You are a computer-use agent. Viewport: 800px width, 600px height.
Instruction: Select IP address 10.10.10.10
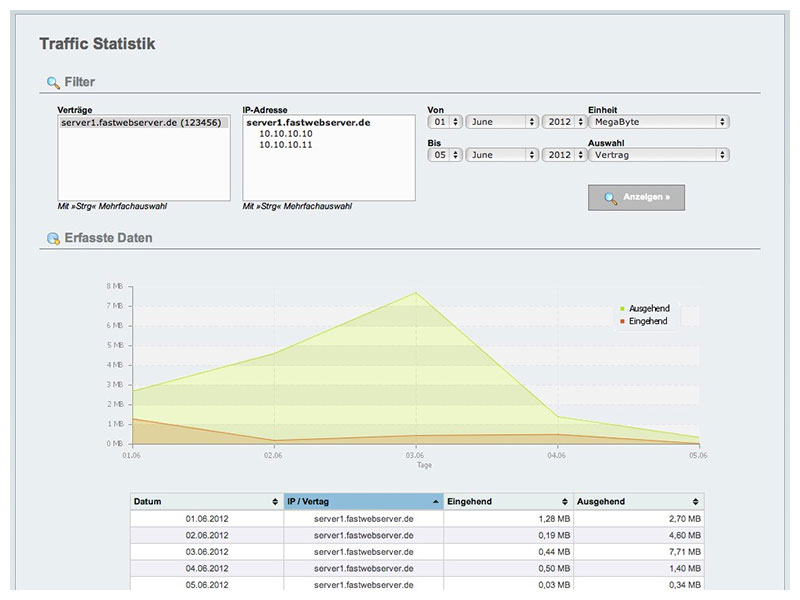click(286, 134)
